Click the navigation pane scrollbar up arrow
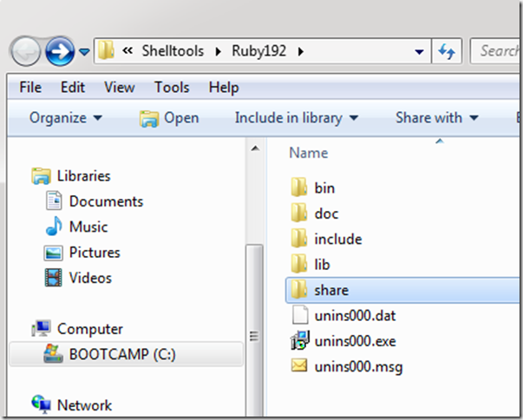The width and height of the screenshot is (523, 420). 254,149
